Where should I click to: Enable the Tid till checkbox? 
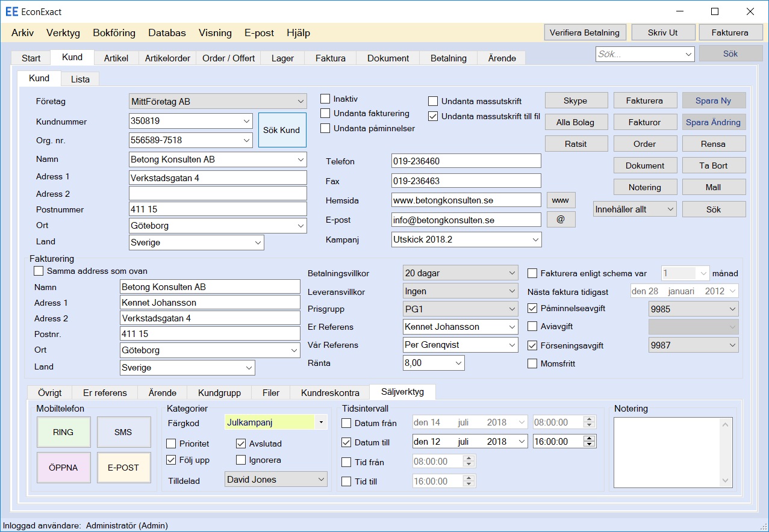pos(346,481)
